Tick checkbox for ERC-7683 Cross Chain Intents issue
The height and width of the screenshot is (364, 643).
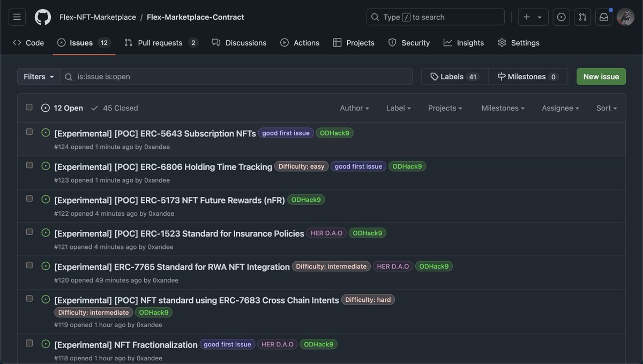coord(29,298)
